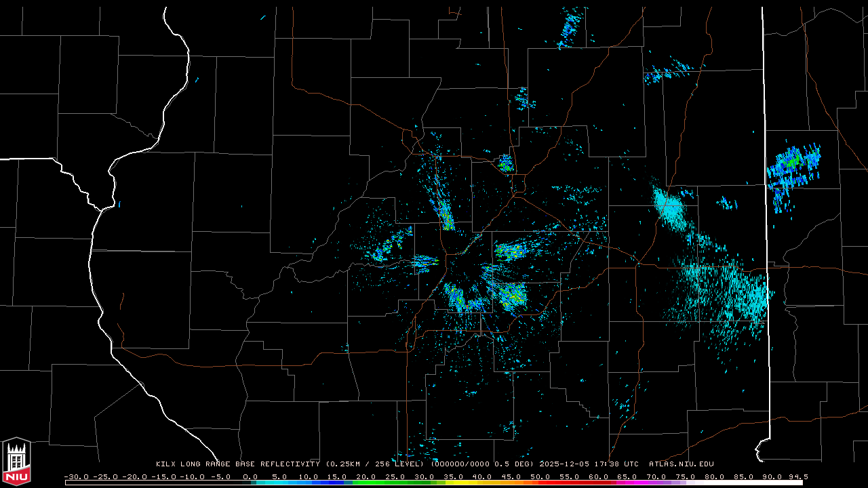Click the magenta 65.0 dBZ color on scale
Viewport: 868px width, 488px height.
tap(627, 483)
